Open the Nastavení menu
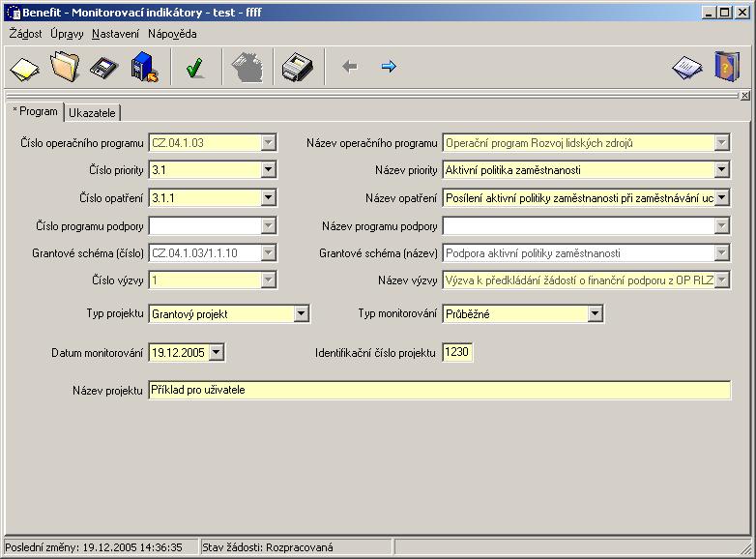 click(x=116, y=34)
